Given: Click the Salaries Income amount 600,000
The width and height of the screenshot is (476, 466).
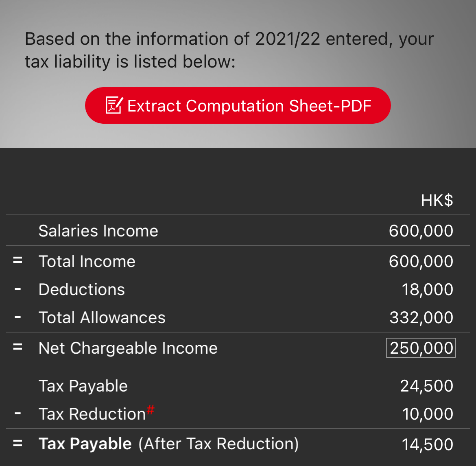Looking at the screenshot, I should tap(421, 231).
